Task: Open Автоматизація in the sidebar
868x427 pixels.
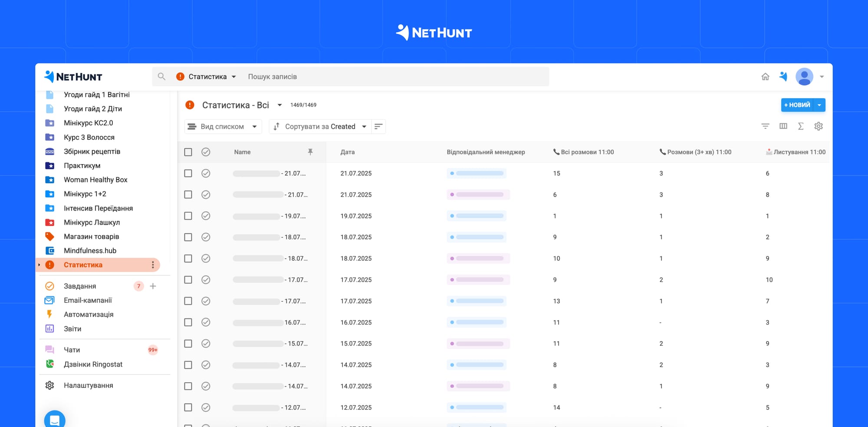Action: 89,314
